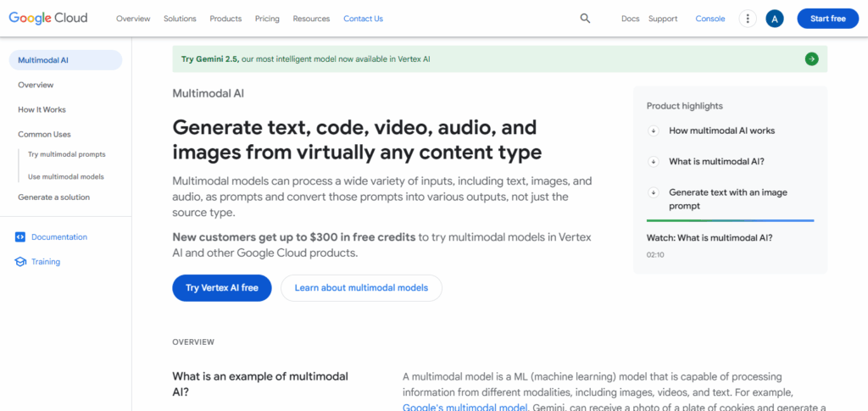Click the Start free button
This screenshot has height=411, width=868.
click(827, 19)
